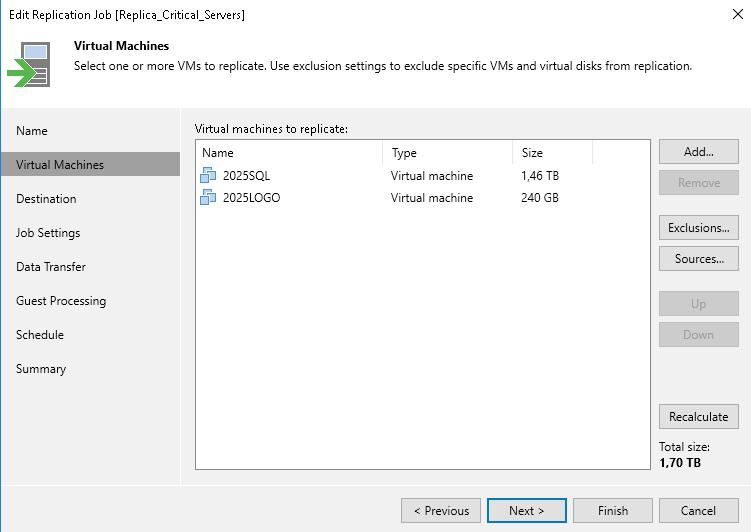Recalculate the total VM size
The image size is (751, 532).
click(x=698, y=416)
